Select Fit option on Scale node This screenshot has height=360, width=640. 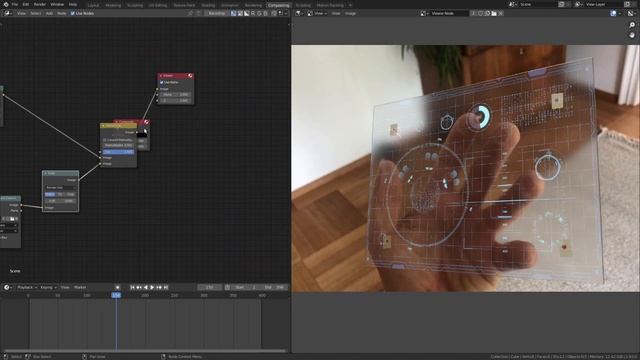(60, 194)
